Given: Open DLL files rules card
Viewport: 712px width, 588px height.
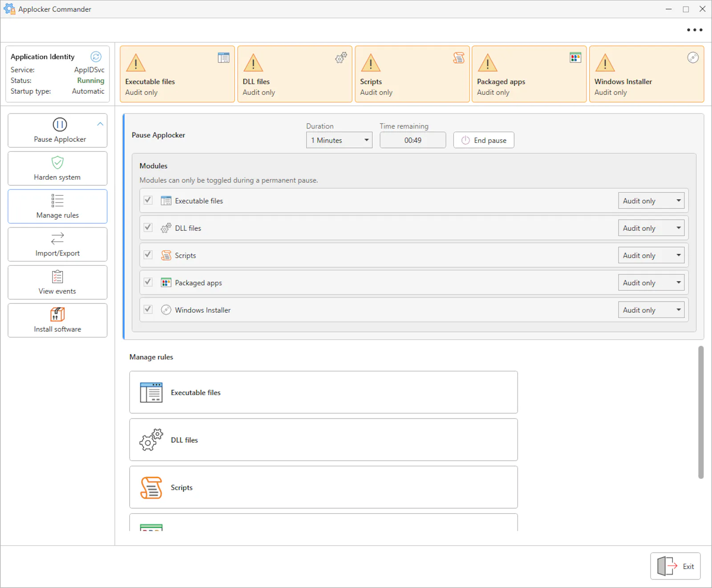Looking at the screenshot, I should pos(324,440).
